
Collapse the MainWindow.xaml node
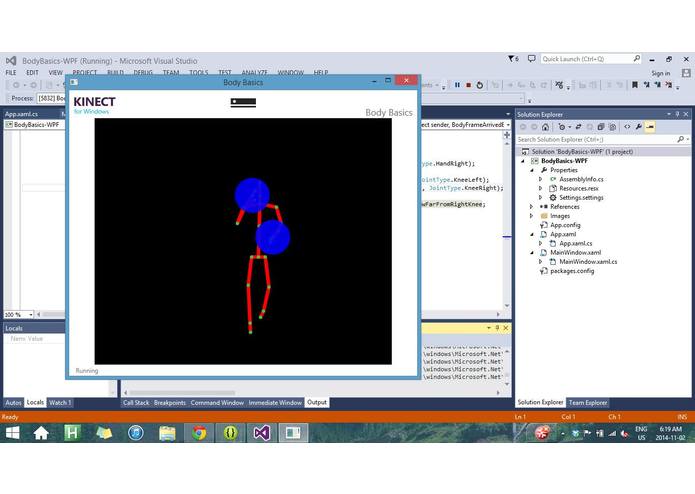[x=532, y=253]
